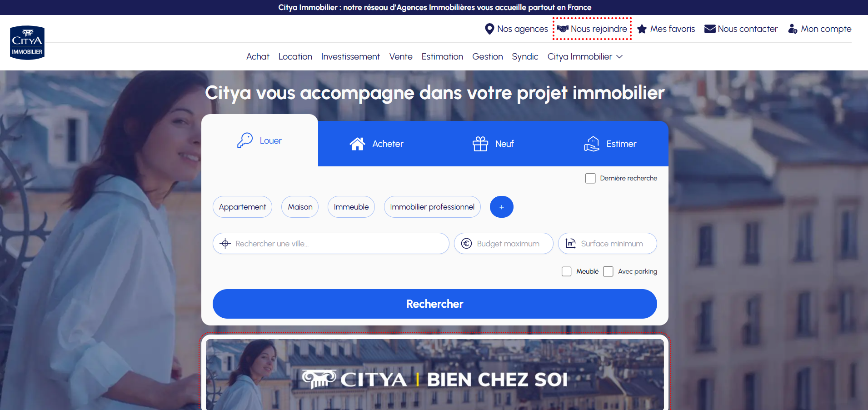
Task: Open more property types with the plus button
Action: 501,207
